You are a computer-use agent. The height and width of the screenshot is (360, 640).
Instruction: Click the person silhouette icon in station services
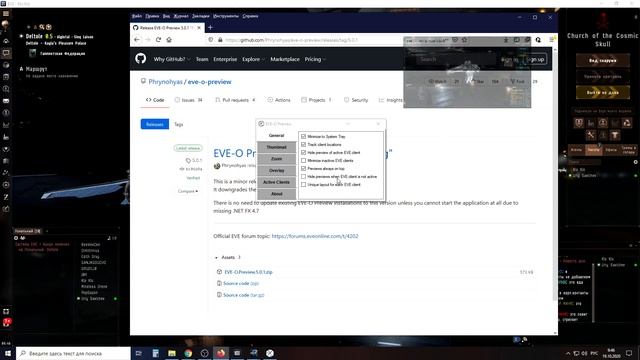602,123
